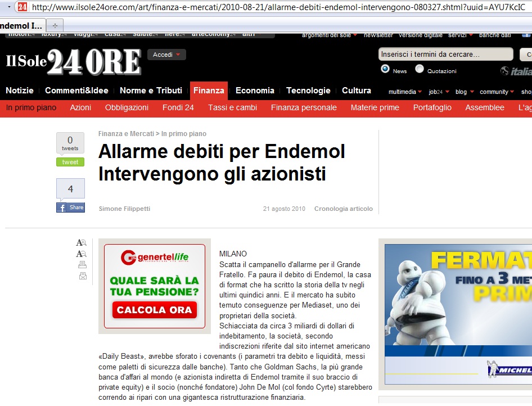Click the current browser tab titled ndemol I...
Viewport: 532px width, 406px height.
pyautogui.click(x=22, y=26)
